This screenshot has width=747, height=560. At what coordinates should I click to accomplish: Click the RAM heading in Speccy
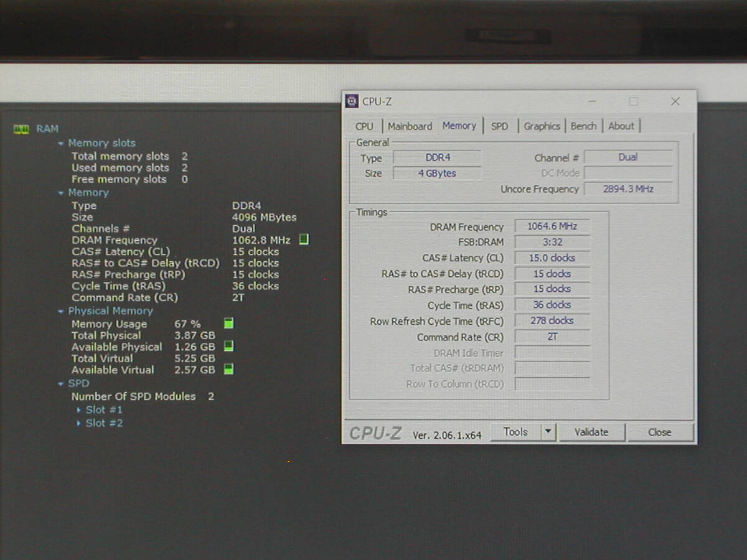click(47, 129)
